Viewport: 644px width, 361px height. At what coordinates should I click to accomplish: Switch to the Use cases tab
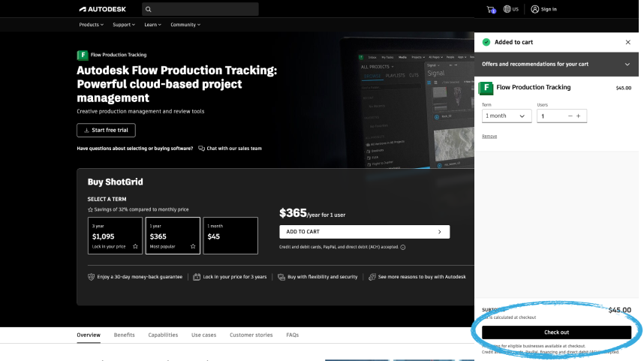(203, 335)
